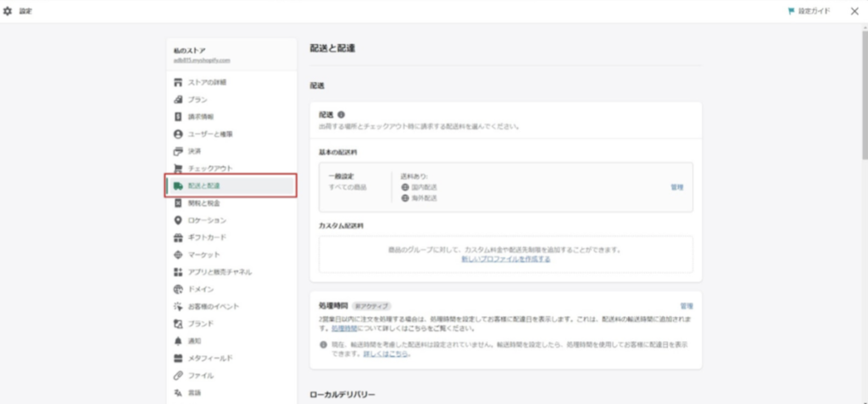Open 設定ガイド at top right
Viewport: 868px width, 404px height.
click(809, 11)
